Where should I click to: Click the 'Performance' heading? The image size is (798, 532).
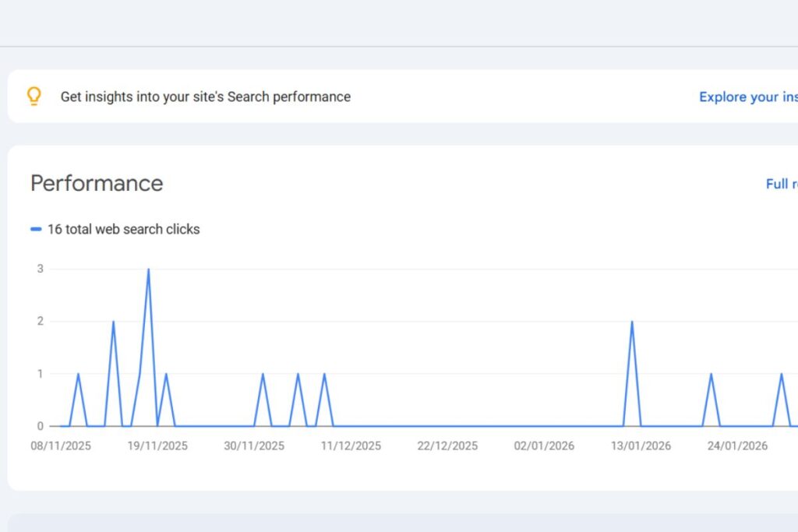(97, 184)
